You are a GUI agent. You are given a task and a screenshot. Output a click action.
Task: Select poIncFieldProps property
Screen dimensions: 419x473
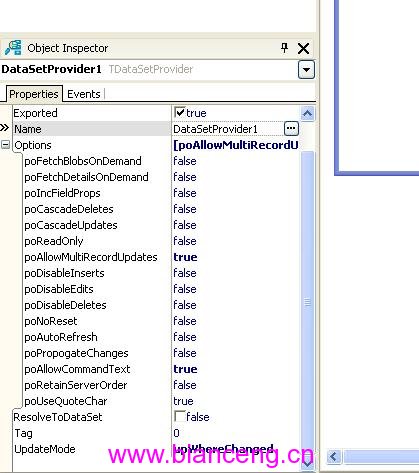pos(62,193)
